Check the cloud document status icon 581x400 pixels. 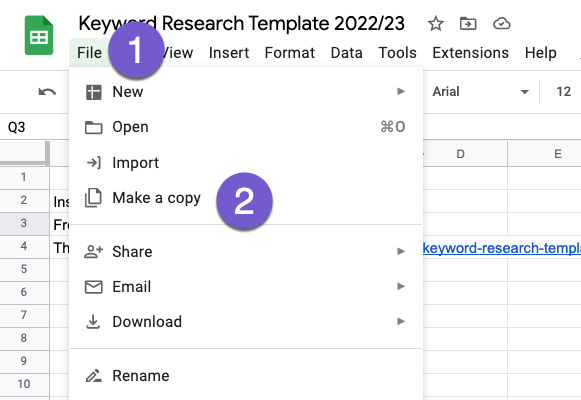click(501, 24)
